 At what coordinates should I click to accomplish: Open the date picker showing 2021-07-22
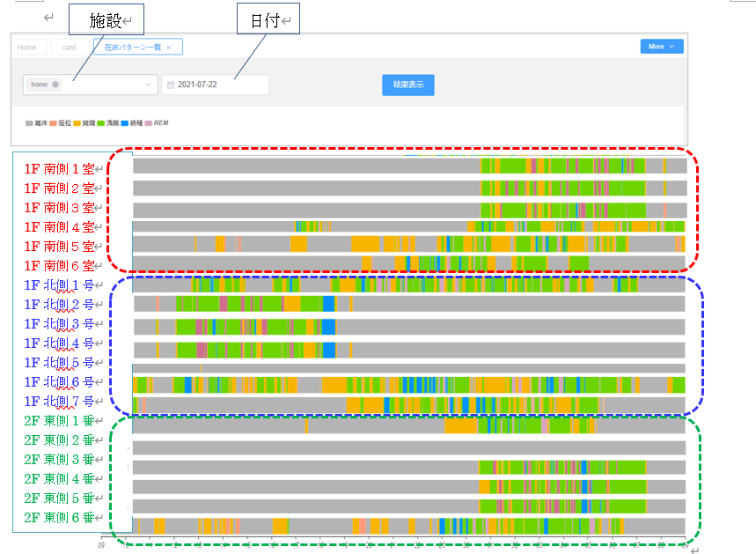tap(216, 85)
